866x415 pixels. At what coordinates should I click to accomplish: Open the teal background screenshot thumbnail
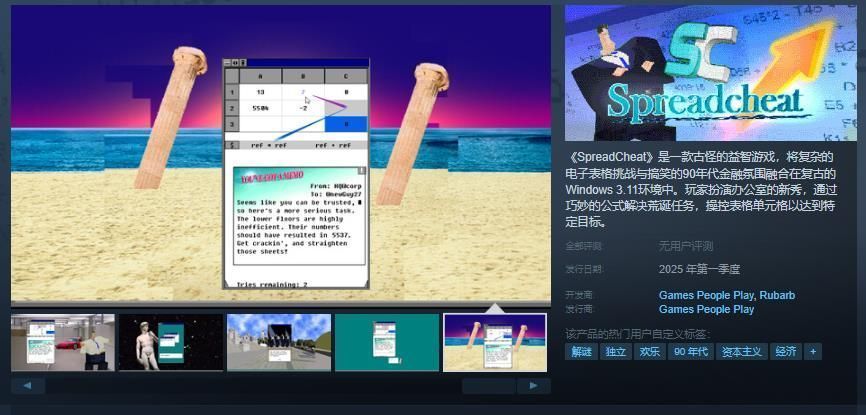[387, 343]
